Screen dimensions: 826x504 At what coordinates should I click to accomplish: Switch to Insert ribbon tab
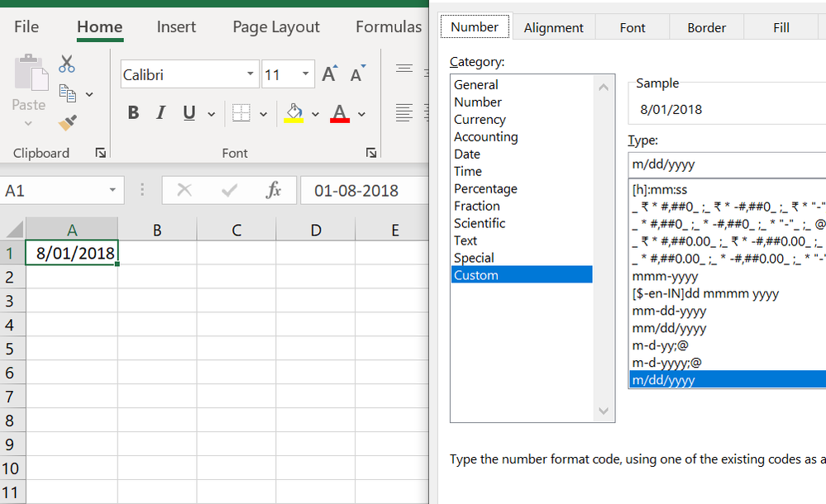click(x=176, y=27)
